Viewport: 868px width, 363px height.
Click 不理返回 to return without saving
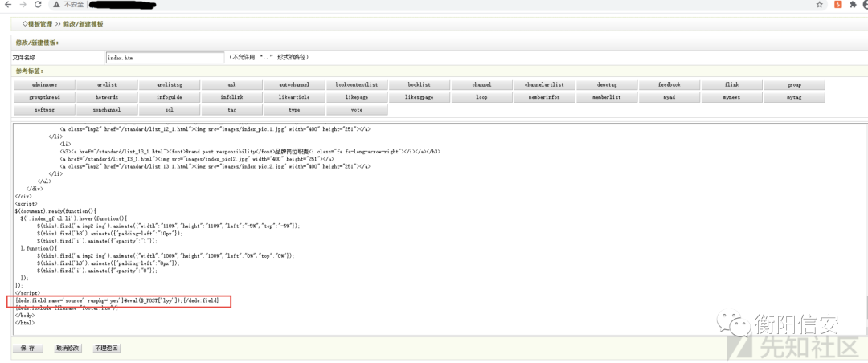[x=106, y=349]
